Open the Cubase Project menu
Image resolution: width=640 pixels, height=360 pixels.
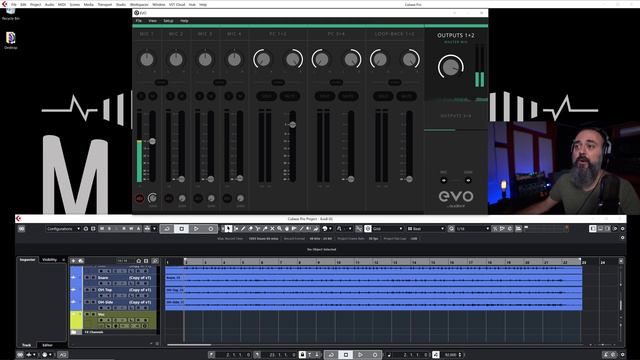(36, 4)
